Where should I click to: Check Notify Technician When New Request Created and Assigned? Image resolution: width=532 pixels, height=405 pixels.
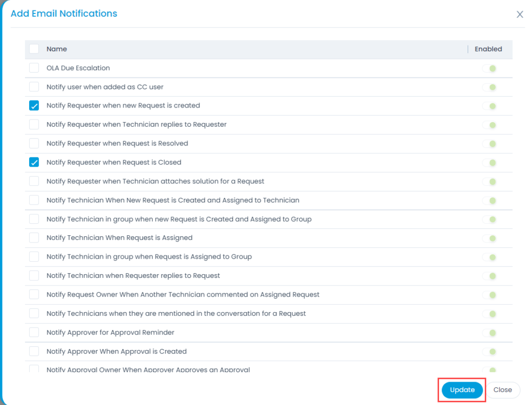pos(34,200)
